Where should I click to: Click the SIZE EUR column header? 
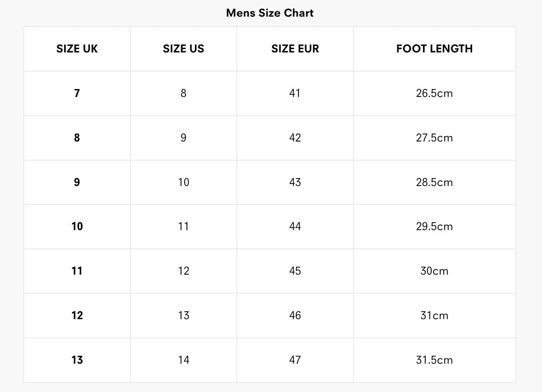tap(295, 49)
